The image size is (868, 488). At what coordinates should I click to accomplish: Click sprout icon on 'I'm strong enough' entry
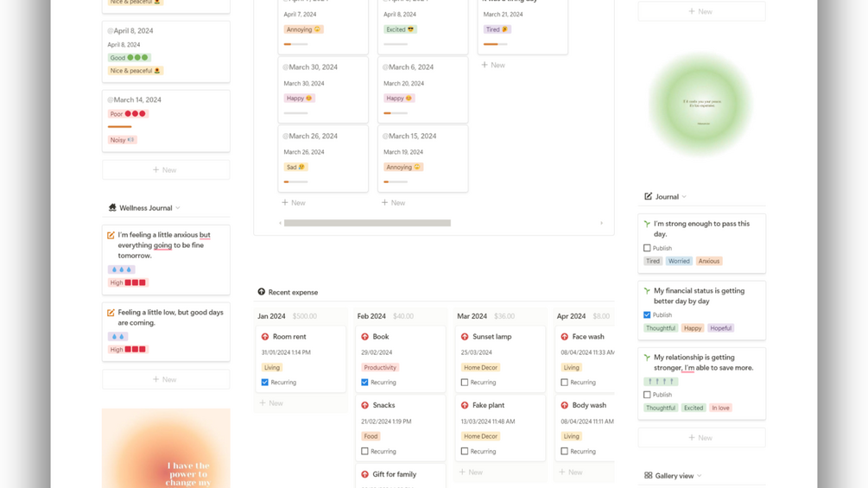point(647,224)
